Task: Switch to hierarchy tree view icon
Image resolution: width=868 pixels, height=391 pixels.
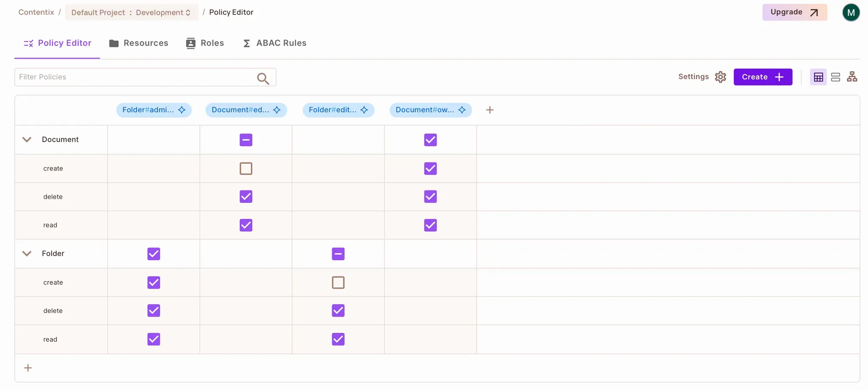Action: 852,77
